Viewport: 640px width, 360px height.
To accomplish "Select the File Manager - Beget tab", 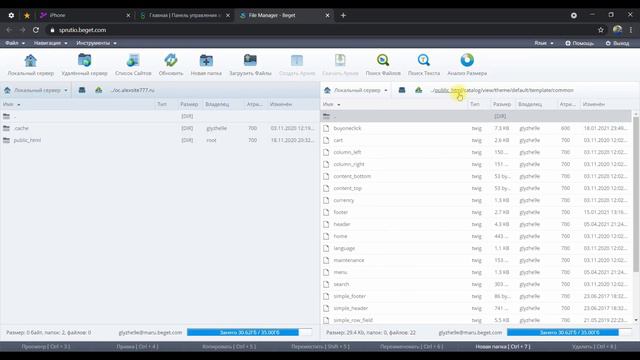I will [x=284, y=15].
